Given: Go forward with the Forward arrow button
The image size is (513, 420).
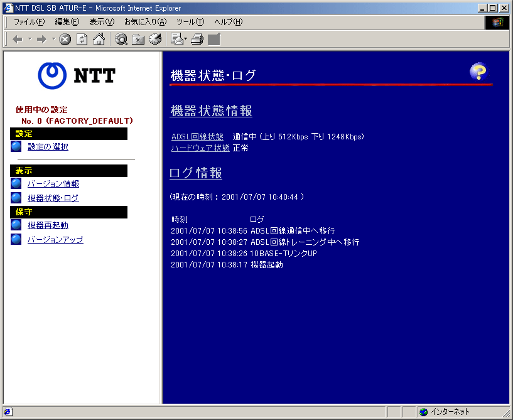Looking at the screenshot, I should 41,40.
